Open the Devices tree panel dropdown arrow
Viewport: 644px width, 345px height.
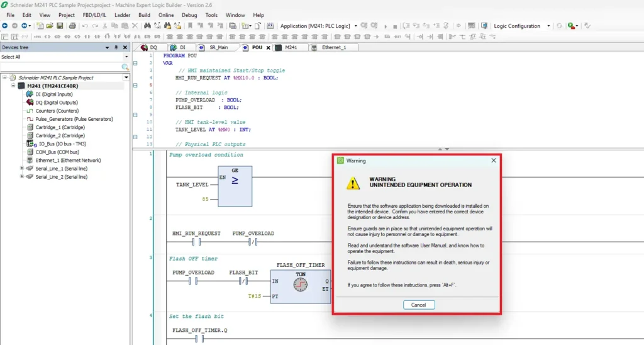click(107, 47)
